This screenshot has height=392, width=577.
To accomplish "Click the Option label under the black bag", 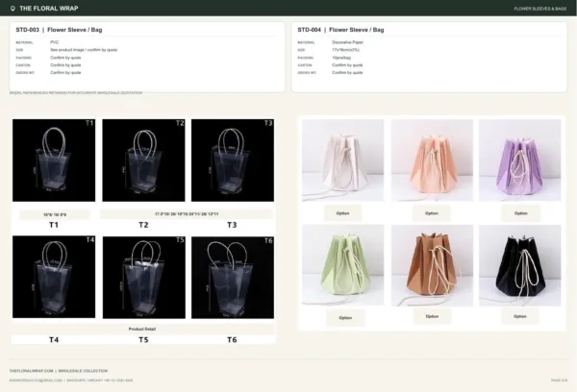I will pos(520,316).
